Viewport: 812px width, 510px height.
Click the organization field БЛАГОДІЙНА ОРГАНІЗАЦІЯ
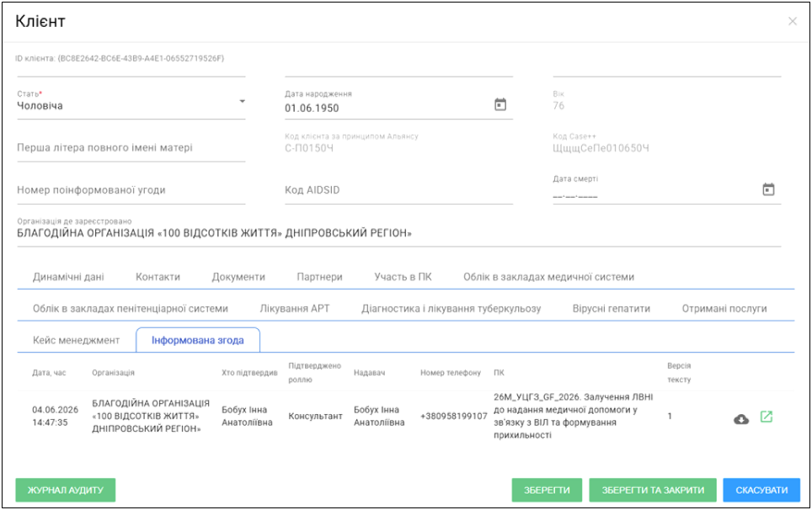click(398, 233)
